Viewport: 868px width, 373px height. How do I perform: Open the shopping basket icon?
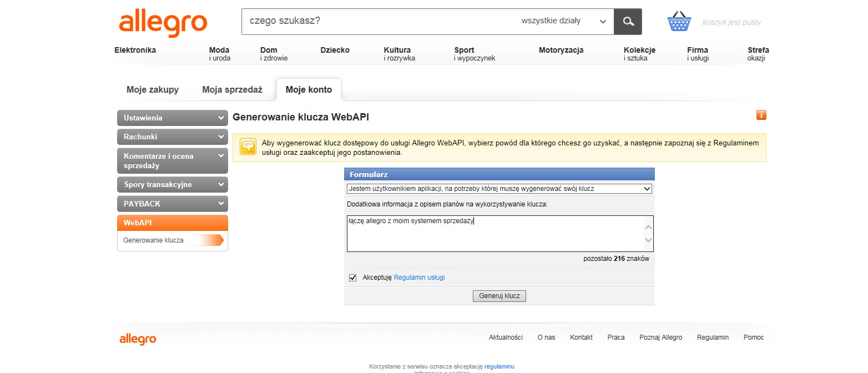(679, 22)
